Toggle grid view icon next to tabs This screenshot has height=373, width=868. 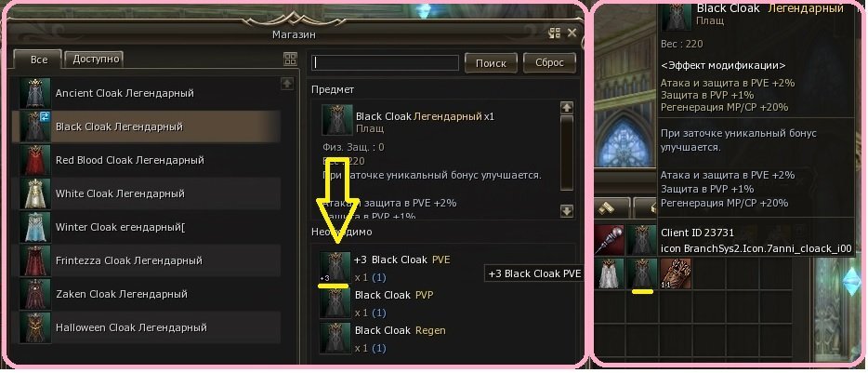point(290,60)
